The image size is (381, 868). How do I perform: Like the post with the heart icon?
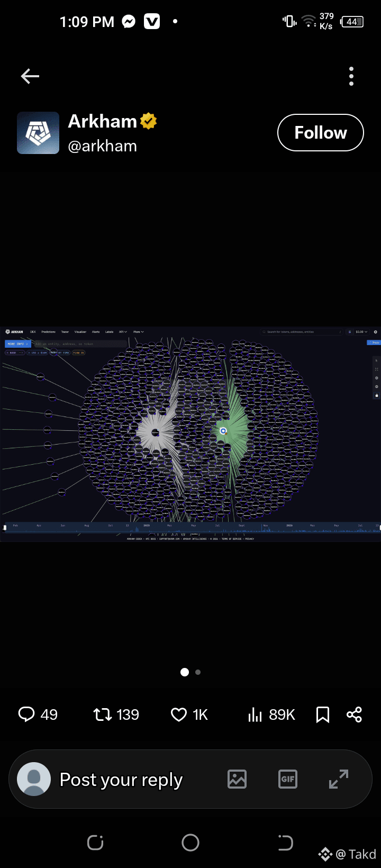(x=179, y=715)
